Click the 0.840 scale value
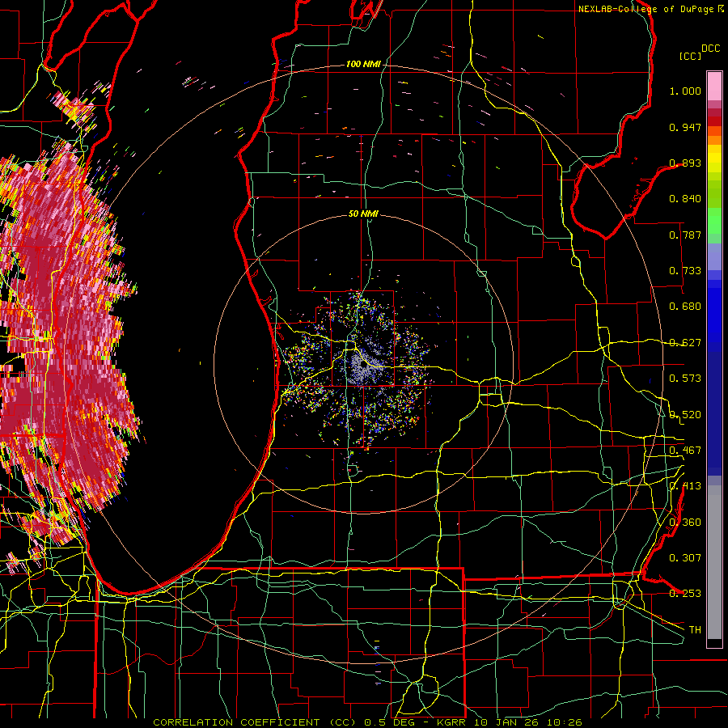This screenshot has height=728, width=728. tap(685, 199)
